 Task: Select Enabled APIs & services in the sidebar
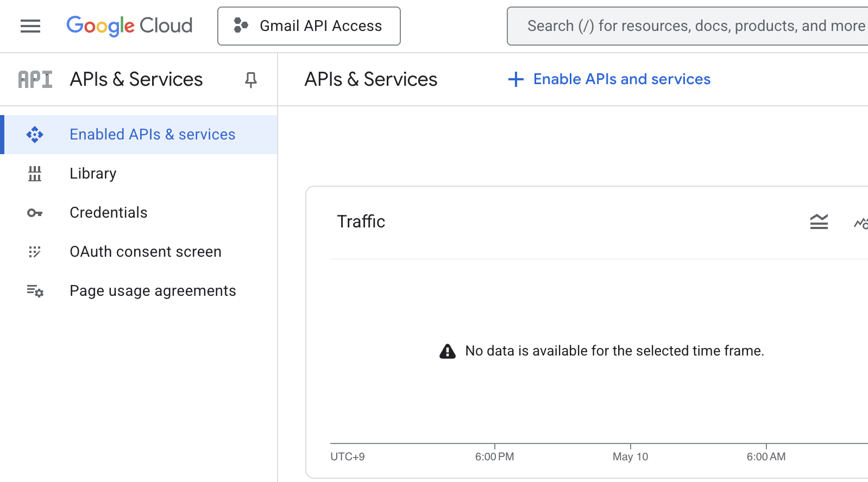pyautogui.click(x=139, y=135)
